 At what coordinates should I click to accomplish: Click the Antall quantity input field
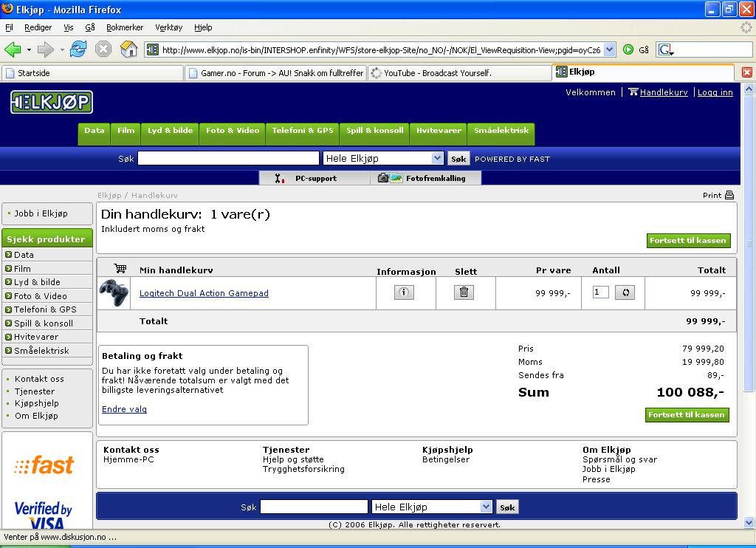[x=600, y=292]
